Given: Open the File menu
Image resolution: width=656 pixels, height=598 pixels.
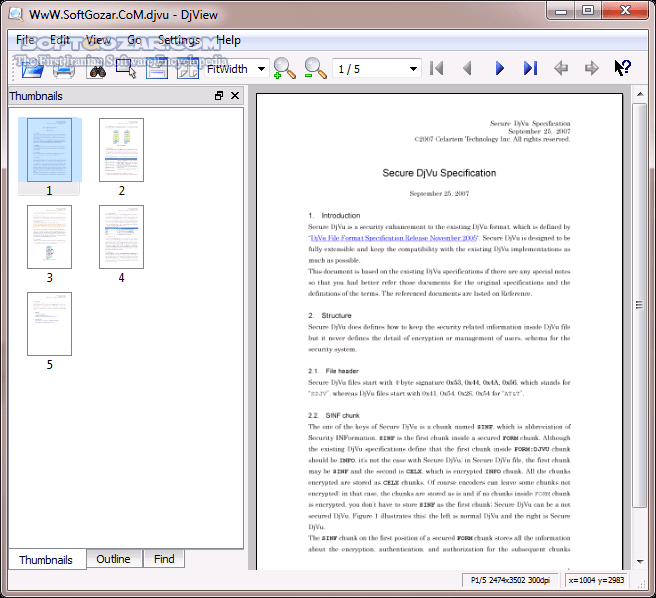Looking at the screenshot, I should 25,40.
